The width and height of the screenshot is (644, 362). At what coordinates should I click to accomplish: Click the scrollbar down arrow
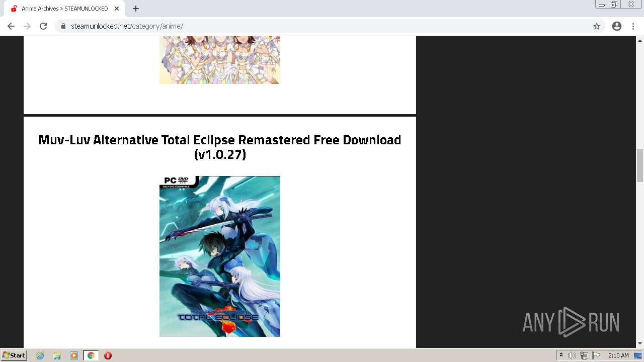pyautogui.click(x=640, y=343)
